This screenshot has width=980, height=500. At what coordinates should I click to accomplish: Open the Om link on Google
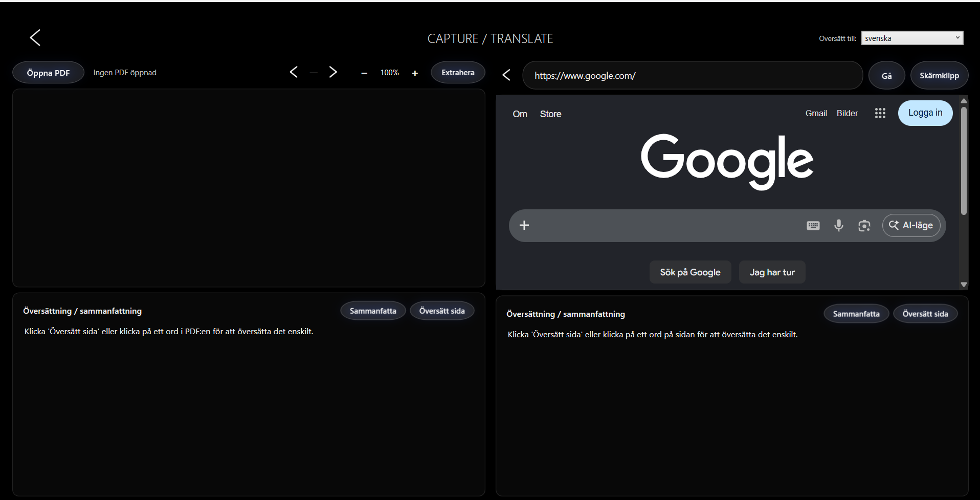coord(520,114)
